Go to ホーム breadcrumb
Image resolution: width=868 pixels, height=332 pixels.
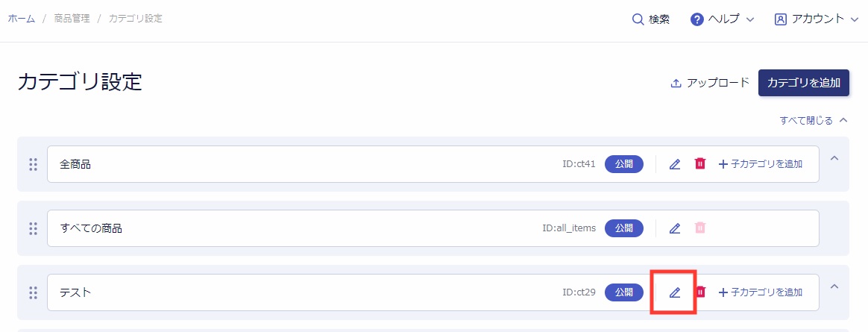(x=22, y=19)
